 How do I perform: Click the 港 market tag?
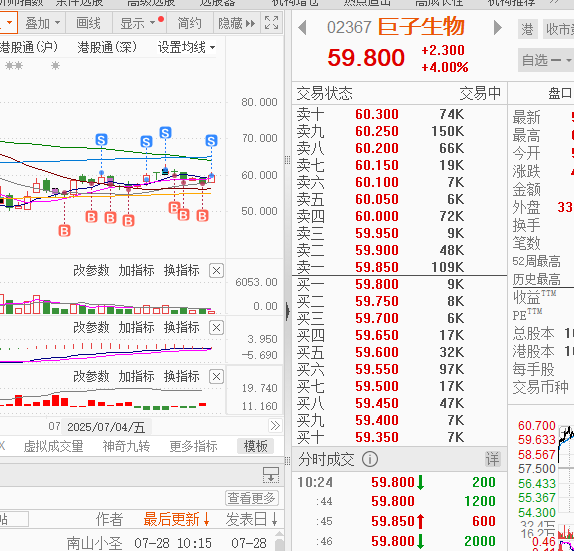tap(528, 29)
